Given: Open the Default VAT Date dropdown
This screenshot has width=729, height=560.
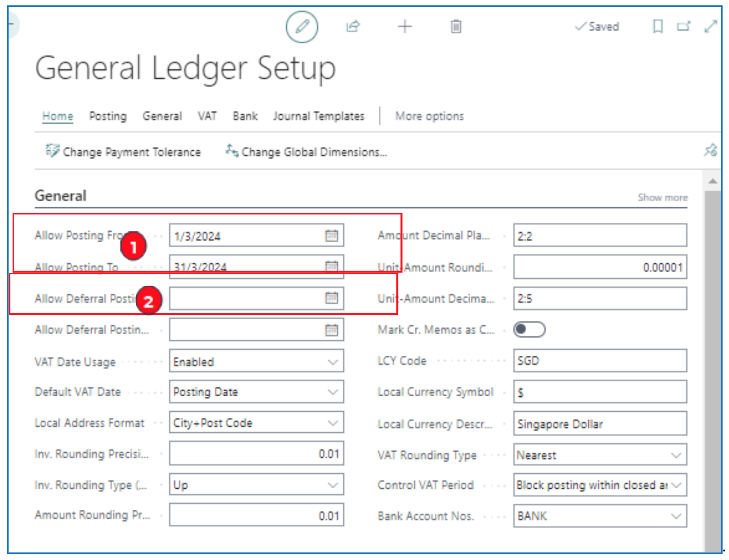Looking at the screenshot, I should pyautogui.click(x=332, y=392).
